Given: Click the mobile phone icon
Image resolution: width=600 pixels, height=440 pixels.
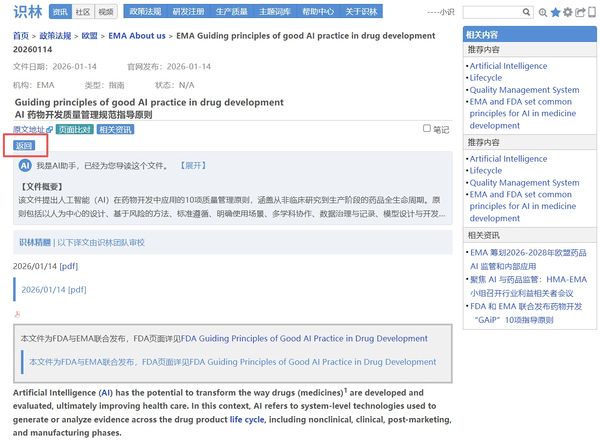Looking at the screenshot, I should 591,13.
